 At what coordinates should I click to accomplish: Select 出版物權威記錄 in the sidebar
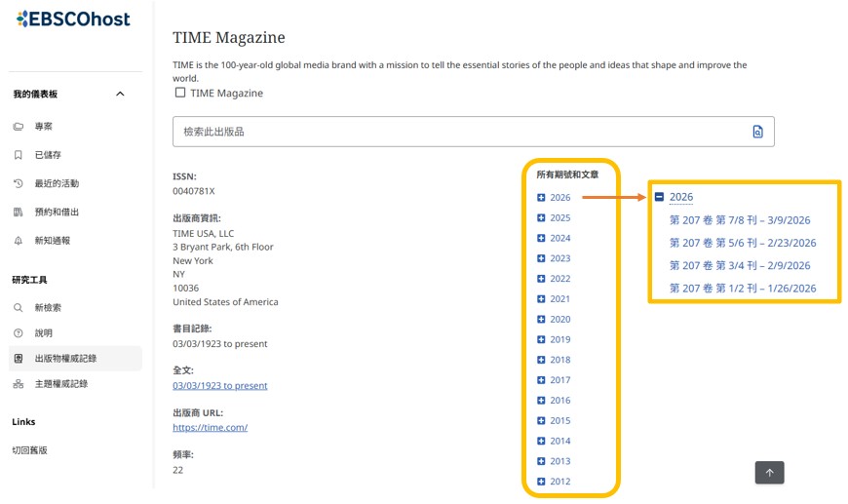pyautogui.click(x=65, y=359)
